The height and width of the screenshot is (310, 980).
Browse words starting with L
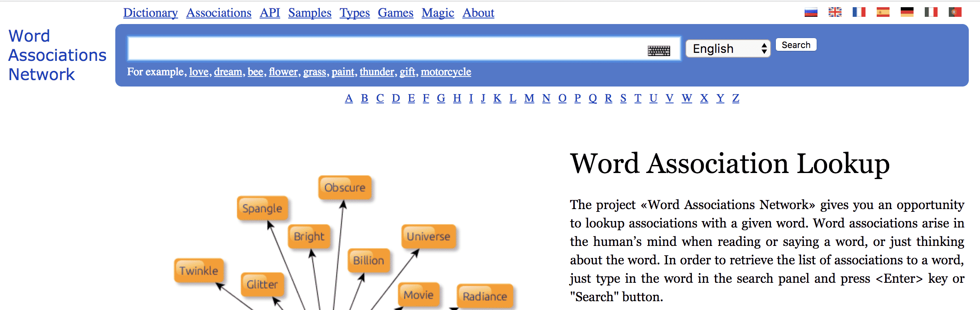point(513,98)
